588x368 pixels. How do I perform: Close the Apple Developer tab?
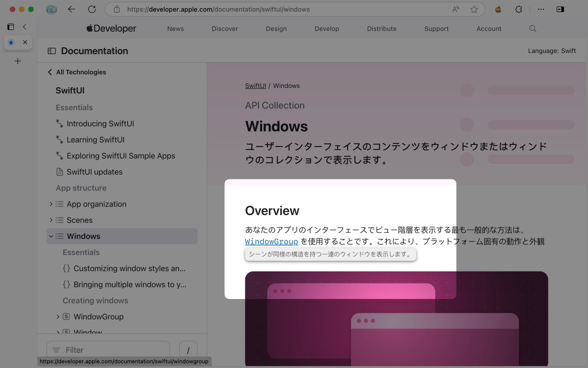[25, 42]
